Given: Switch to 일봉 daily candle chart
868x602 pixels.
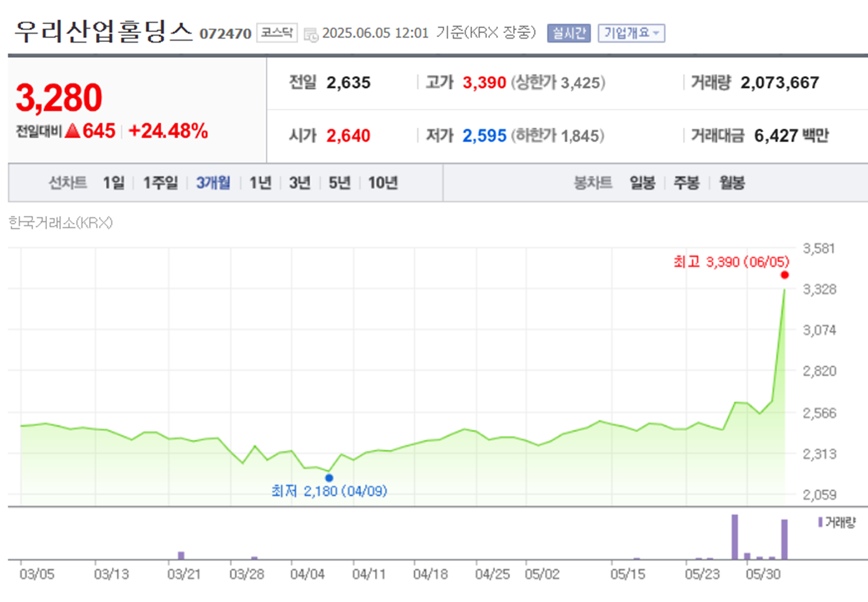Looking at the screenshot, I should tap(642, 183).
